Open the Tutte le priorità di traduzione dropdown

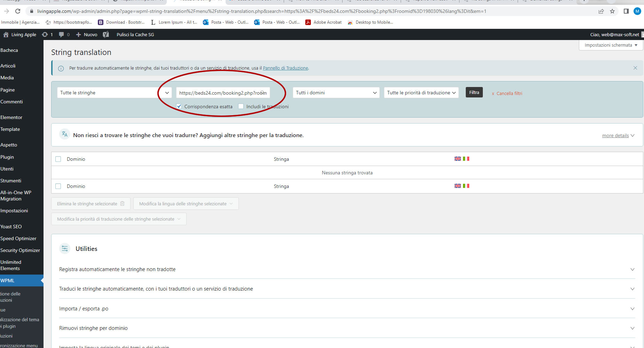point(421,93)
